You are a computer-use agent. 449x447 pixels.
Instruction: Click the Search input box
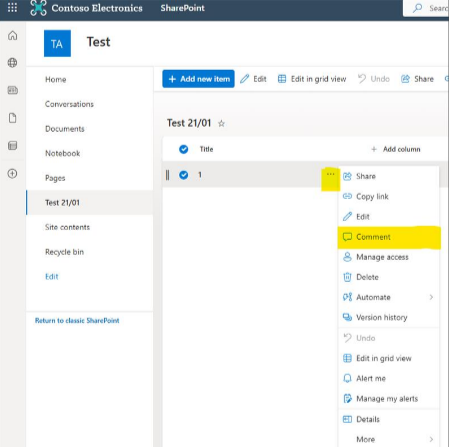point(426,8)
